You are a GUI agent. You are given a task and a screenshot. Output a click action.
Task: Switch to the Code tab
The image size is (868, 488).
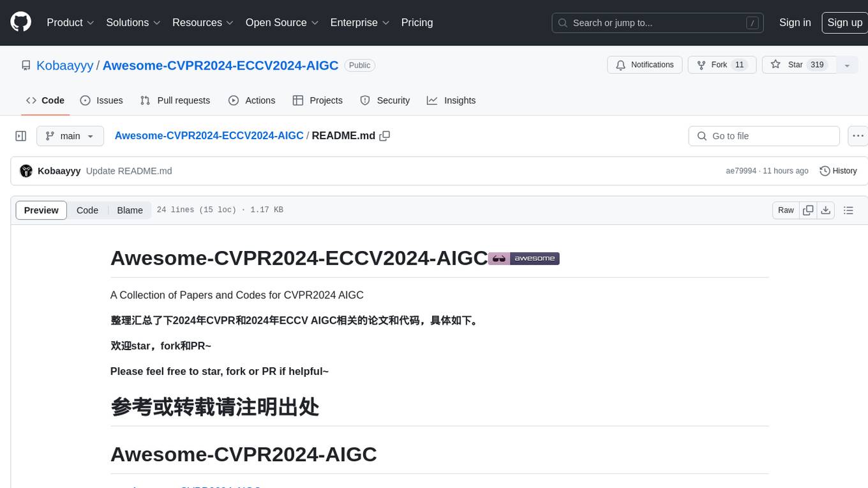45,100
